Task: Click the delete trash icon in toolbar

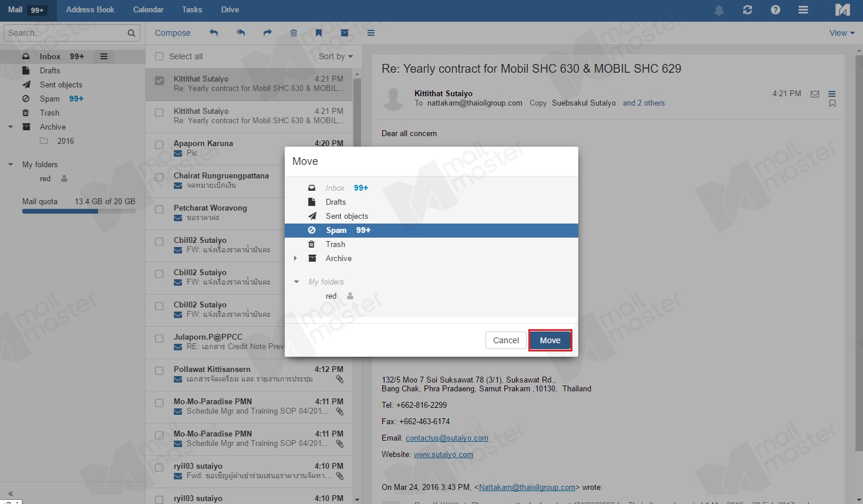Action: [x=294, y=33]
